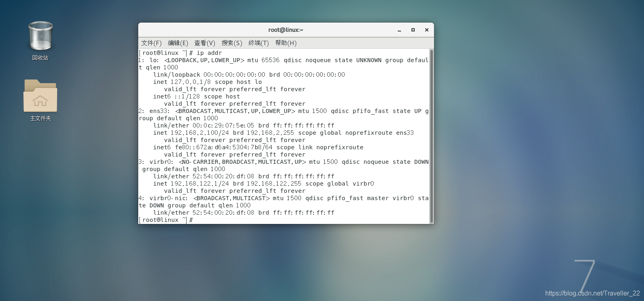
Task: Select the 主文件夹 home folder icon
Action: click(40, 96)
